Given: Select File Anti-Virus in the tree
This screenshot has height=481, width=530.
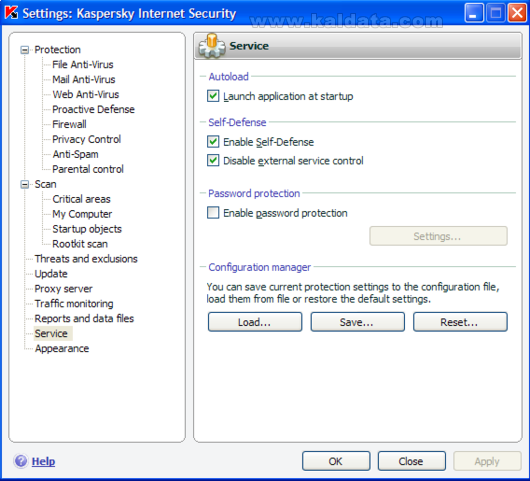Looking at the screenshot, I should pos(83,64).
